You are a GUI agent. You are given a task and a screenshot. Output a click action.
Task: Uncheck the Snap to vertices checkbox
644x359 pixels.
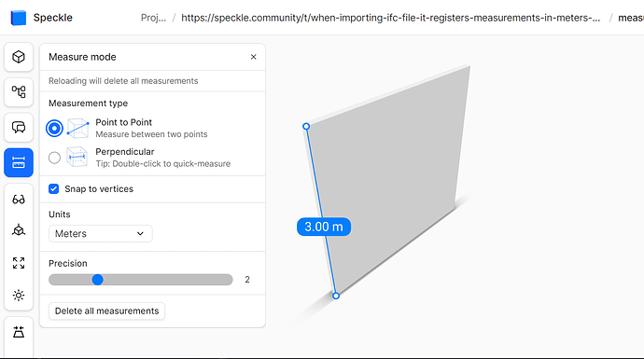[54, 188]
